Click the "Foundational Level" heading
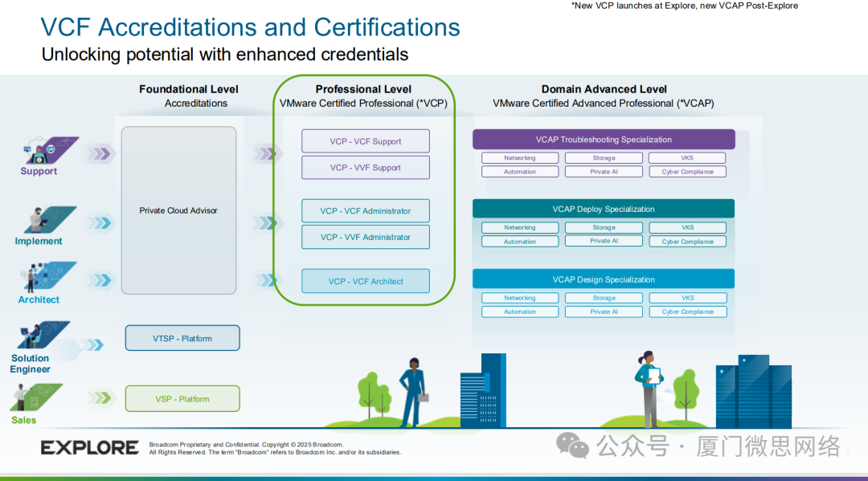 point(189,89)
